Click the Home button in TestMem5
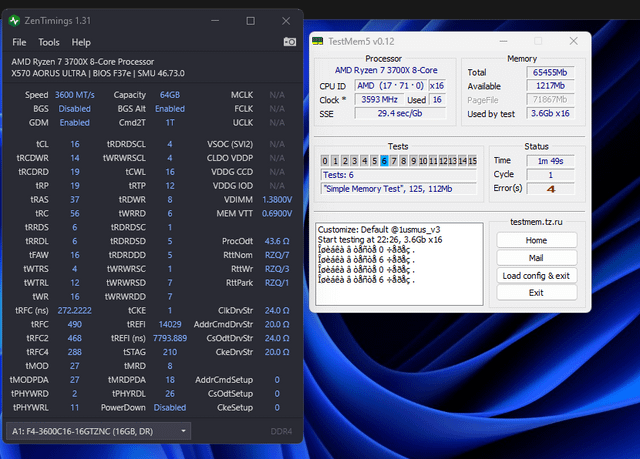 pos(536,240)
